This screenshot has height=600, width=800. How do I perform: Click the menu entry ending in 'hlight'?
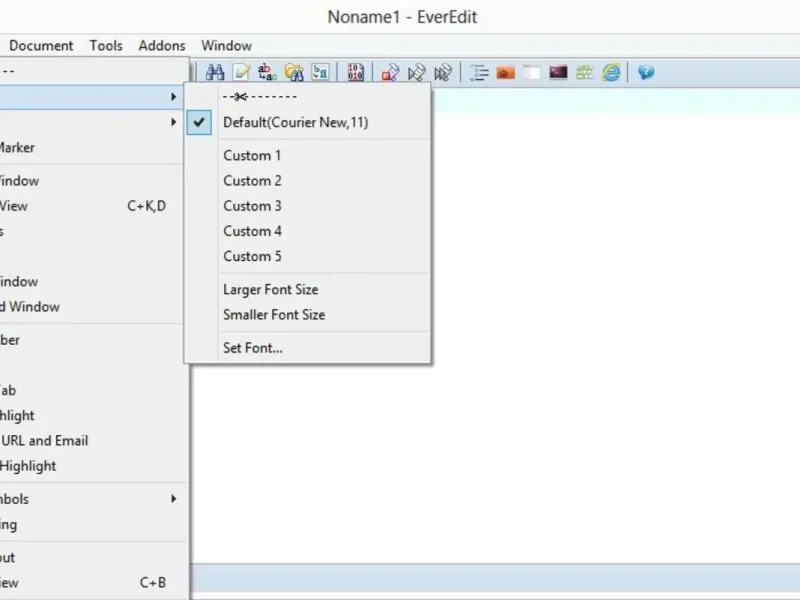tap(92, 416)
